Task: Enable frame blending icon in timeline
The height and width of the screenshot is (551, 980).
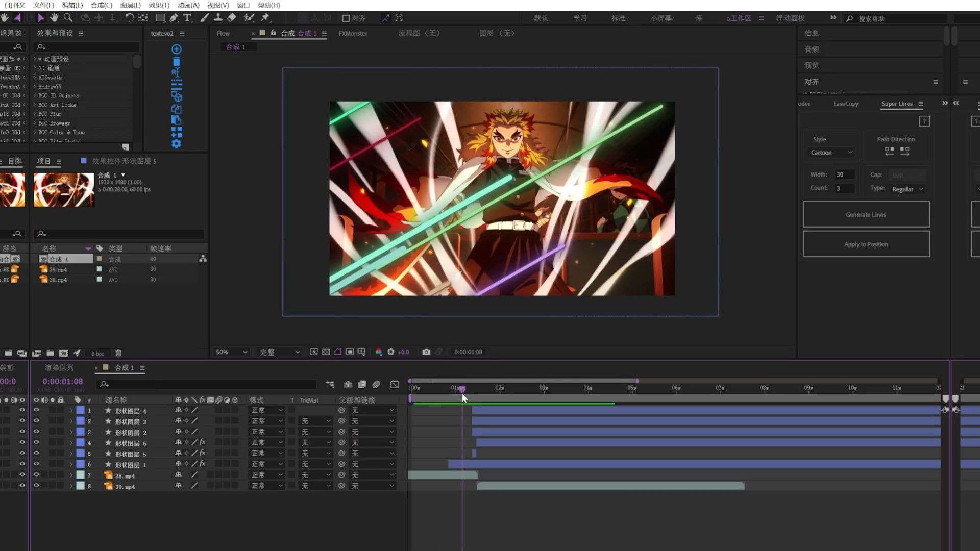Action: pyautogui.click(x=362, y=384)
